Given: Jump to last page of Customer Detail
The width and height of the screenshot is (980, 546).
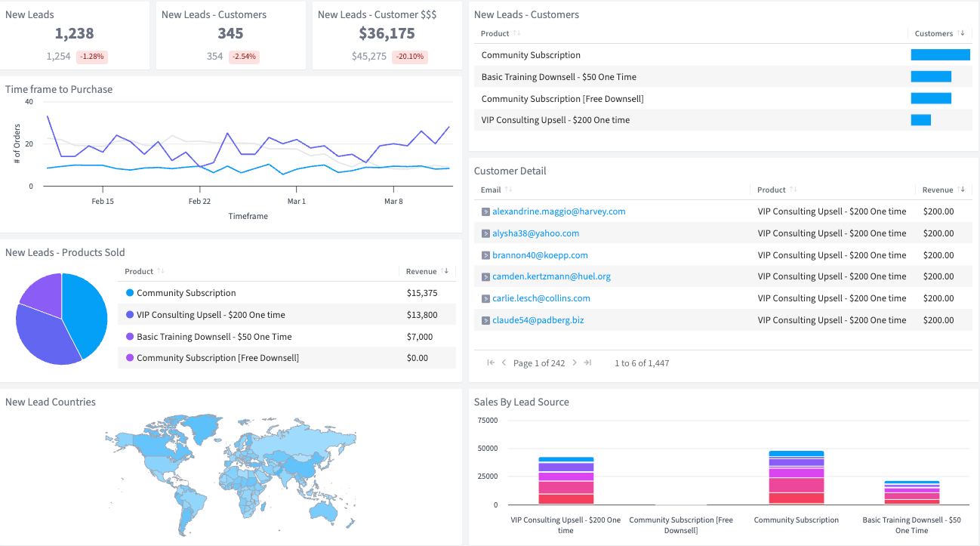Looking at the screenshot, I should point(588,363).
